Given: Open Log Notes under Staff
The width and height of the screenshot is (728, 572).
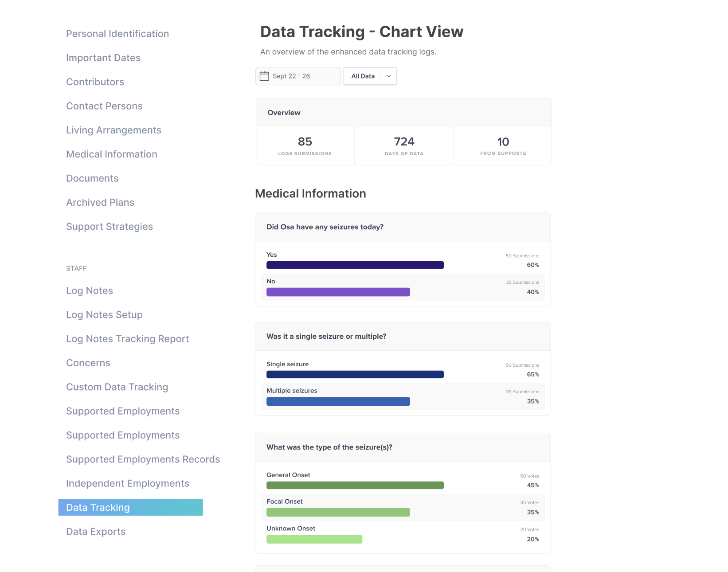Looking at the screenshot, I should tap(90, 290).
